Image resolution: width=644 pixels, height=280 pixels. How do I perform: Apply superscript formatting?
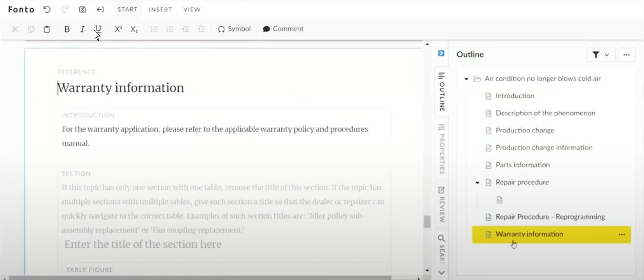point(118,29)
